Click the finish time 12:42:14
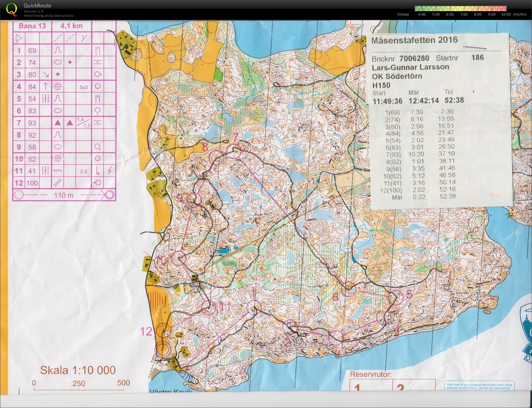Viewport: 532px width, 408px height. coord(424,101)
